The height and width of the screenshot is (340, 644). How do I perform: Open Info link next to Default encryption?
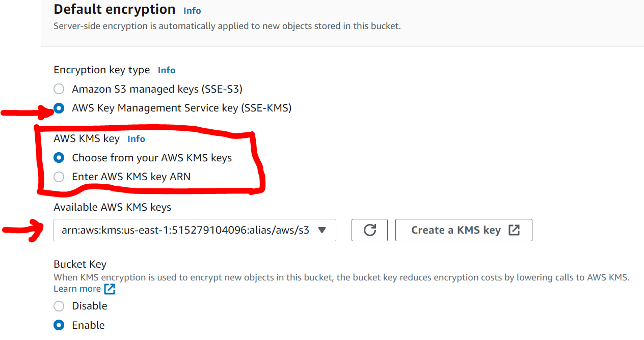tap(192, 11)
